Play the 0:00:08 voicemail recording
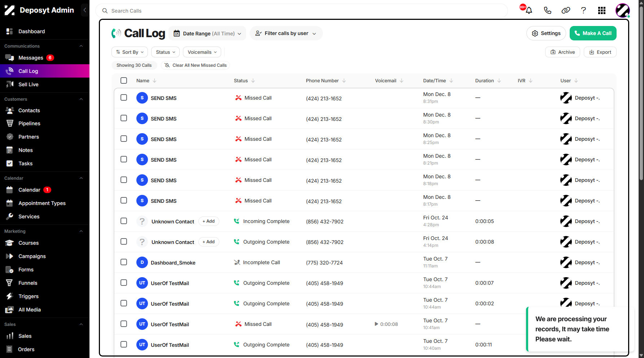 (x=376, y=324)
